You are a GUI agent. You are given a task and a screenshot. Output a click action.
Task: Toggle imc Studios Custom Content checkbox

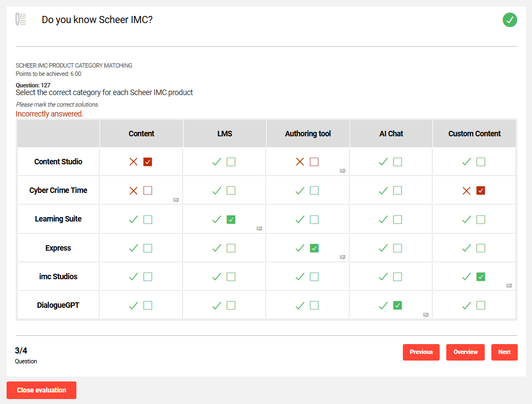pos(481,276)
